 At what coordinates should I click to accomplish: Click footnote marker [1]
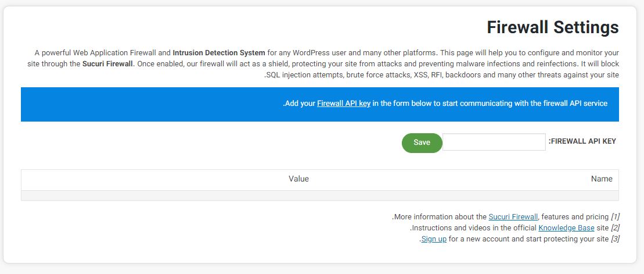click(615, 217)
